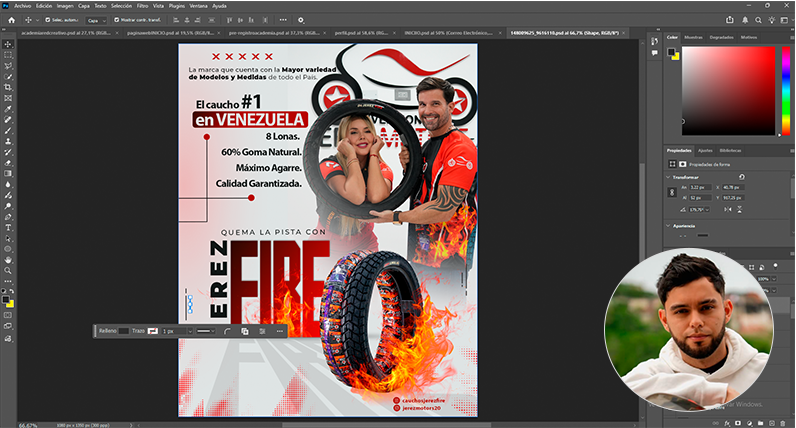Open the 'Capa' auto-select dropdown
Image resolution: width=796 pixels, height=428 pixels.
95,19
